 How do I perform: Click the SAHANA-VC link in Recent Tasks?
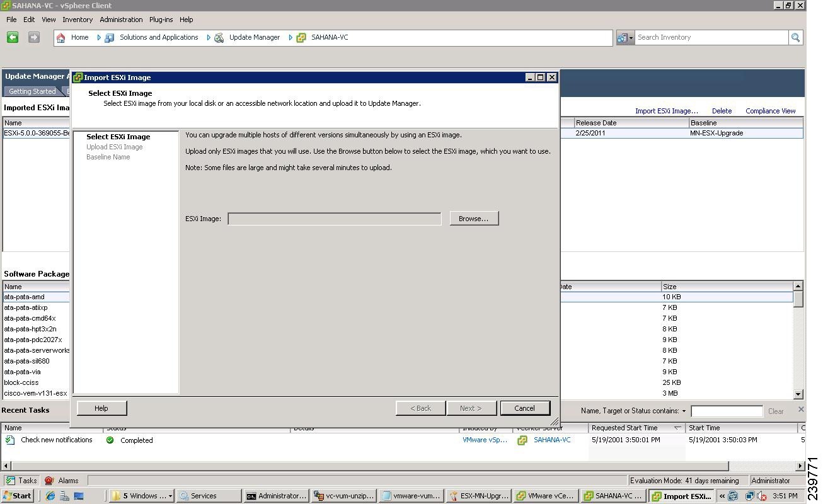[x=552, y=440]
